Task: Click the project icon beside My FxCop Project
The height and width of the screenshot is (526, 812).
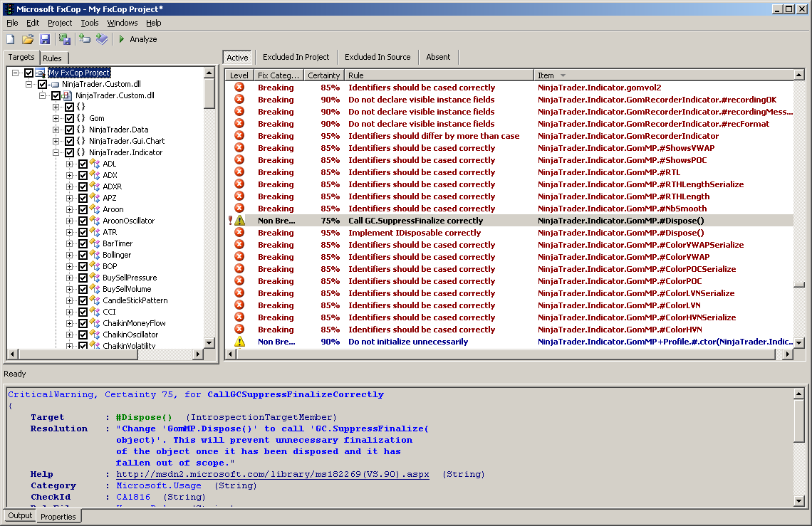Action: tap(40, 73)
